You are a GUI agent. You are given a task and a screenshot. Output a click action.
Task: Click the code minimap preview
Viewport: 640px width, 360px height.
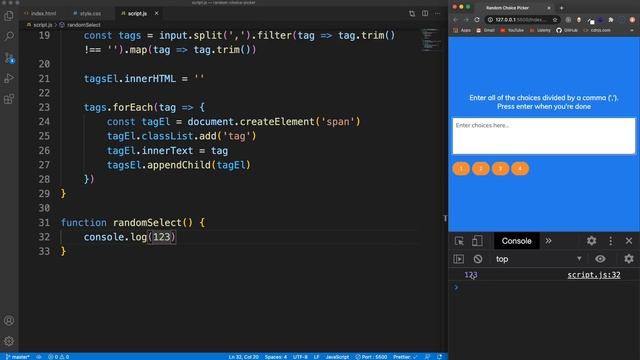tap(431, 40)
